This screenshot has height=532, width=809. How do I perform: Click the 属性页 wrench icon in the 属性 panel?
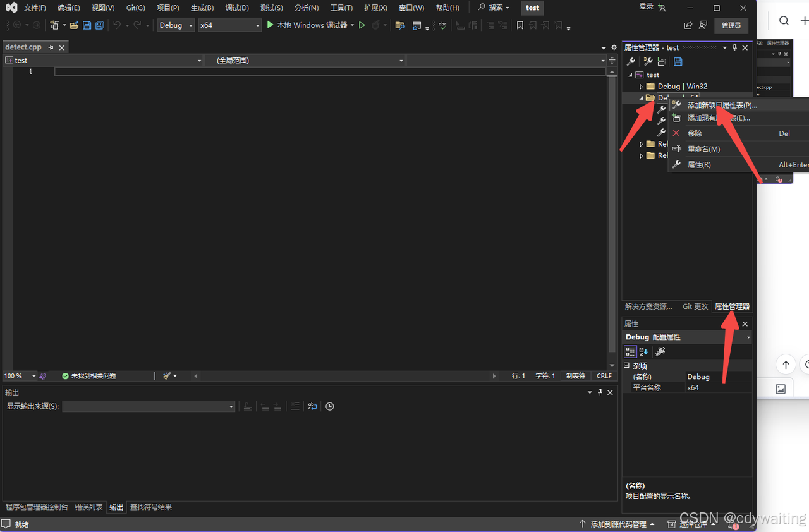[660, 351]
